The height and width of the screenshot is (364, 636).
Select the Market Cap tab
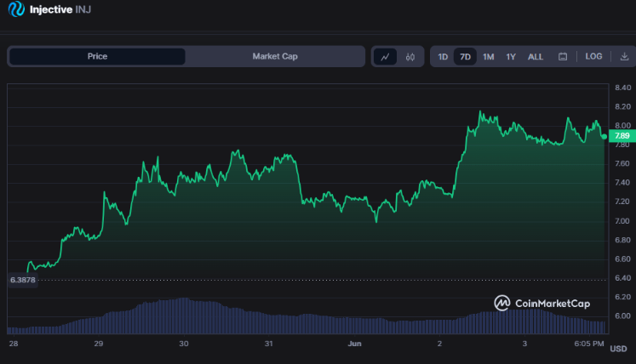tap(275, 56)
